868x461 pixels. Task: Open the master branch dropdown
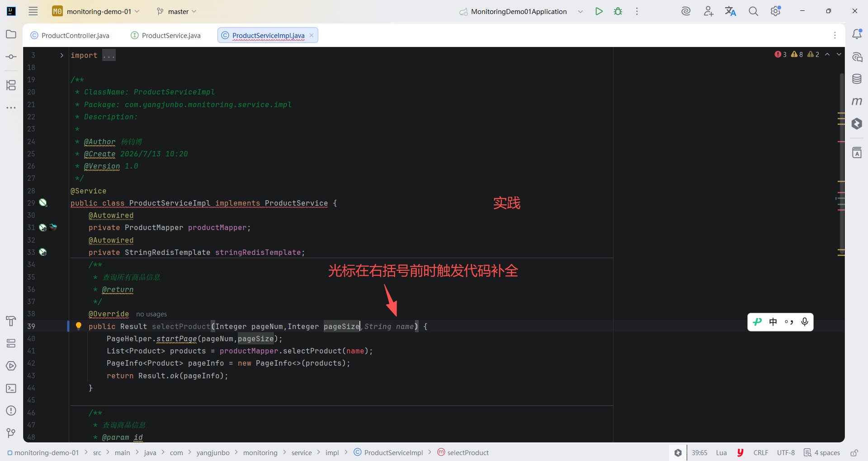tap(177, 11)
